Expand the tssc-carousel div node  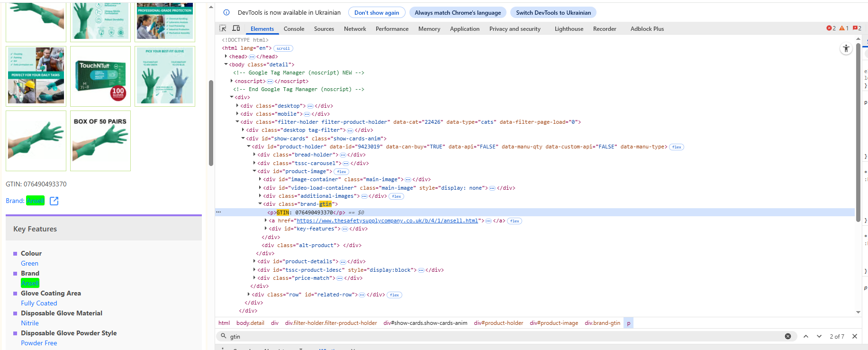254,163
